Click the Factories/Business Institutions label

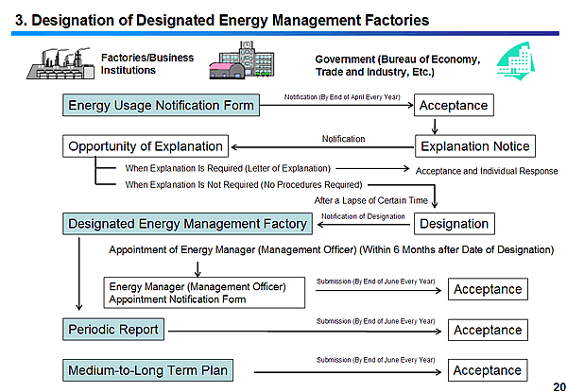pos(147,64)
